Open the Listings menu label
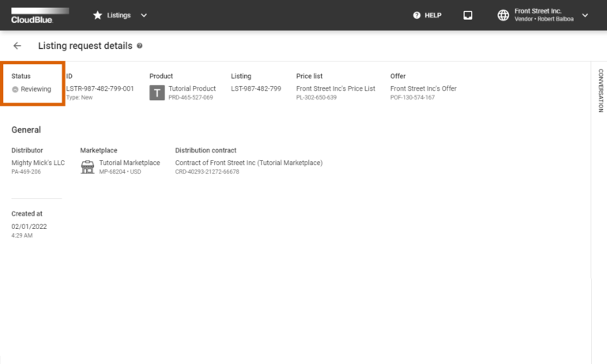This screenshot has width=607, height=364. [x=119, y=15]
